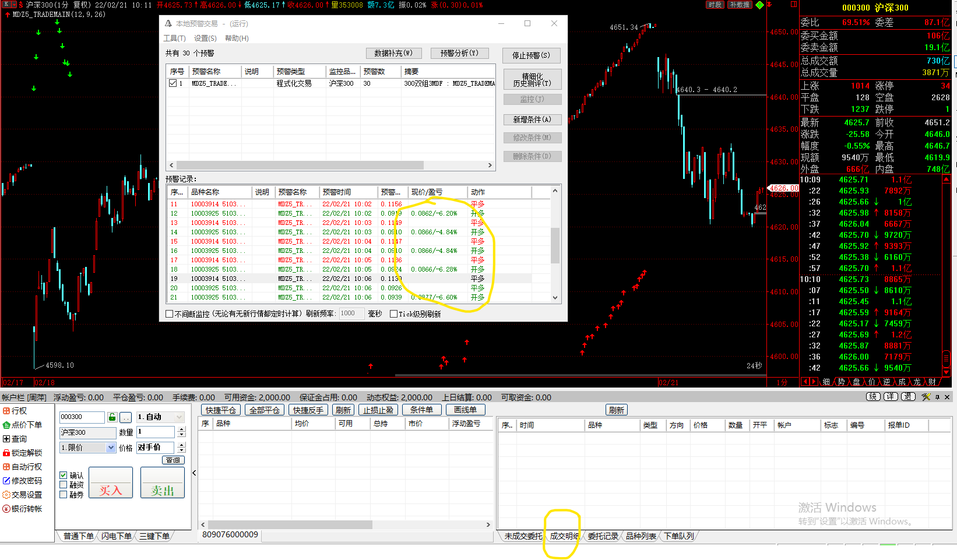Click 预警分析(Y) button
Image resolution: width=957 pixels, height=560 pixels.
point(460,53)
